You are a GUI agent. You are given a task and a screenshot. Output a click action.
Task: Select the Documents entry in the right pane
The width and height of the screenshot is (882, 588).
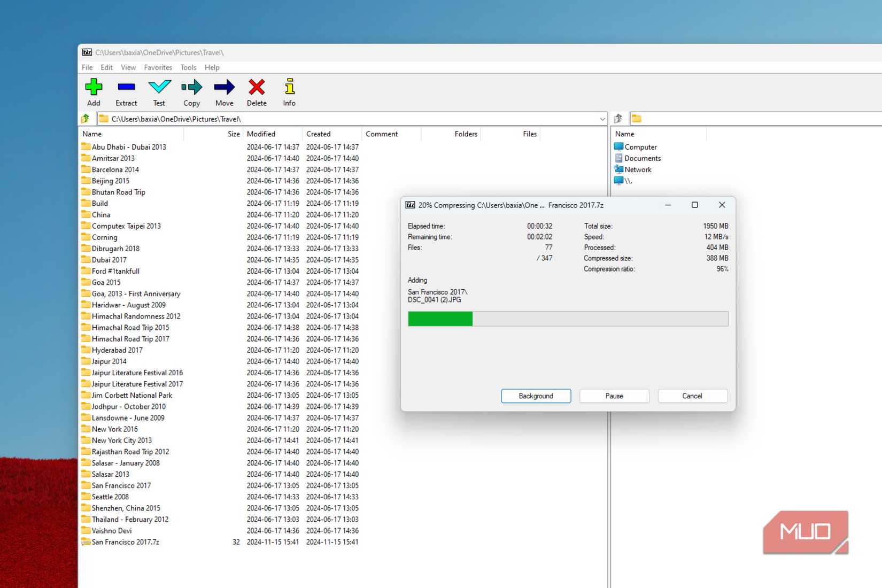click(x=643, y=158)
